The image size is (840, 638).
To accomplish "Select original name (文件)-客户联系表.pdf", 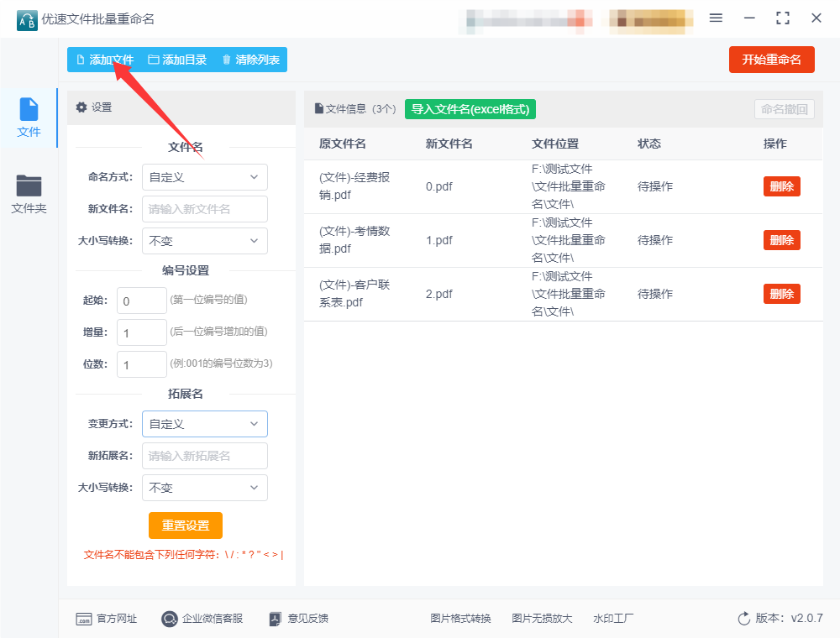I will (x=354, y=293).
